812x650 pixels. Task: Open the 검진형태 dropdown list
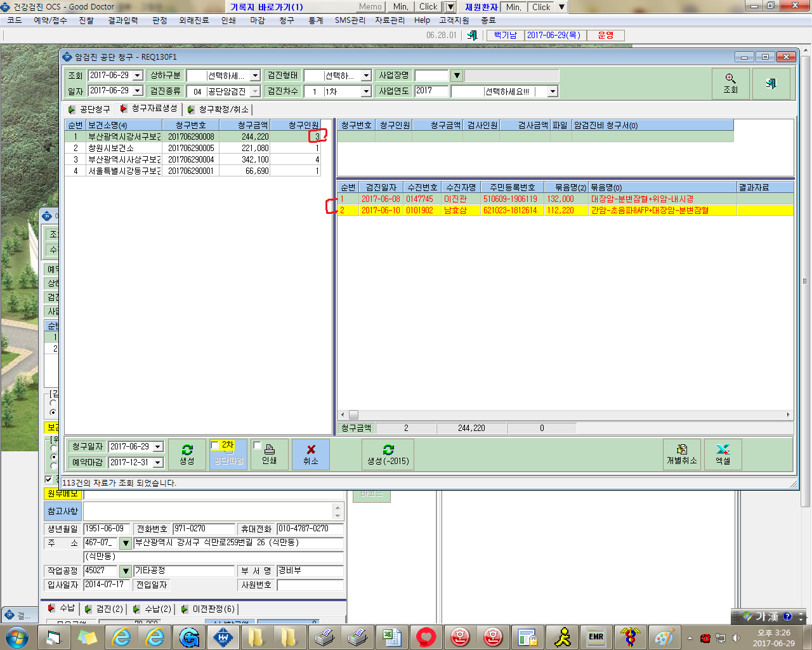tap(366, 76)
